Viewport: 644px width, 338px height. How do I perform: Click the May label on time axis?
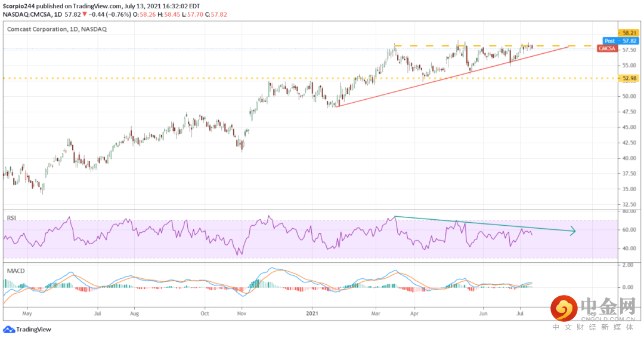tap(27, 314)
